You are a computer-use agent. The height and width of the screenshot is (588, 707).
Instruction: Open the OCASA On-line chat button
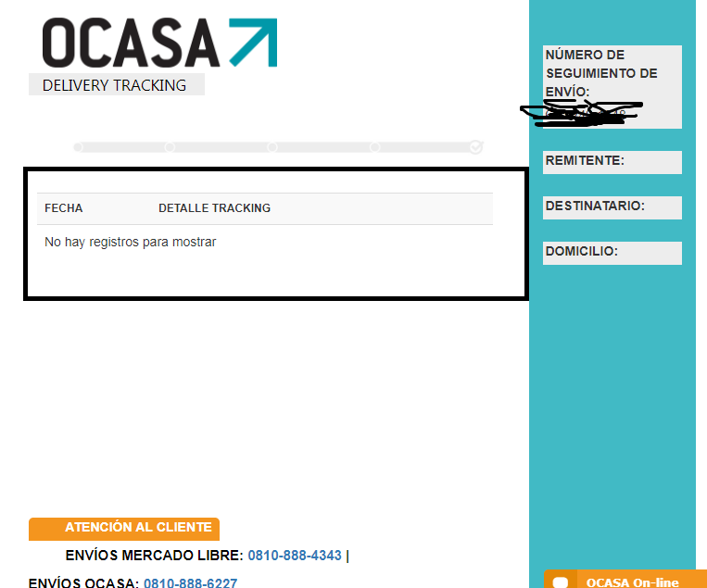(625, 580)
